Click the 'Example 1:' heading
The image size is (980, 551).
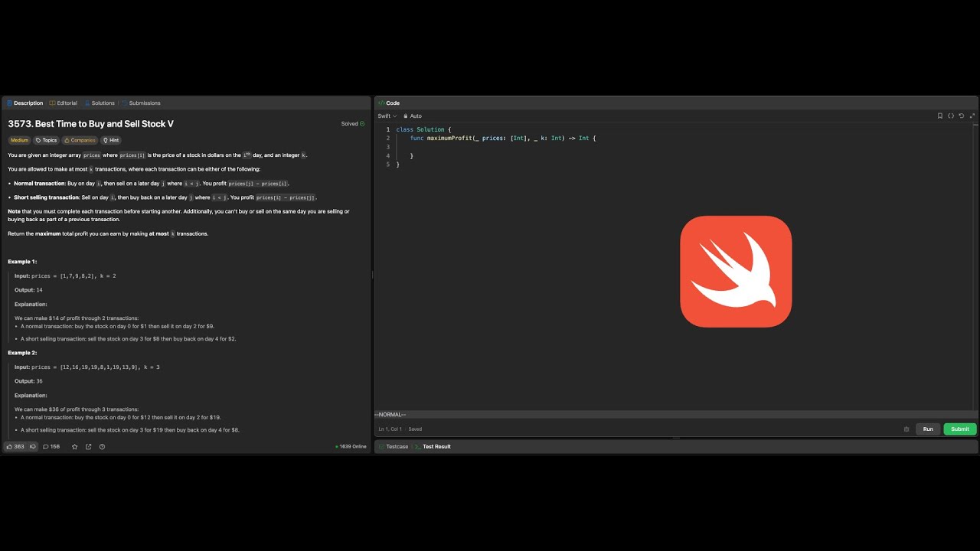pyautogui.click(x=22, y=262)
